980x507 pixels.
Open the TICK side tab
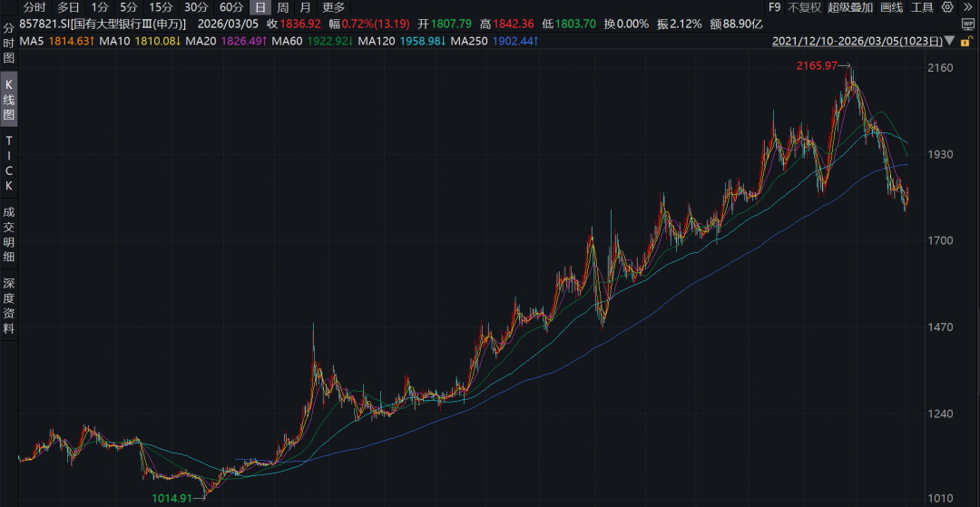tap(9, 163)
